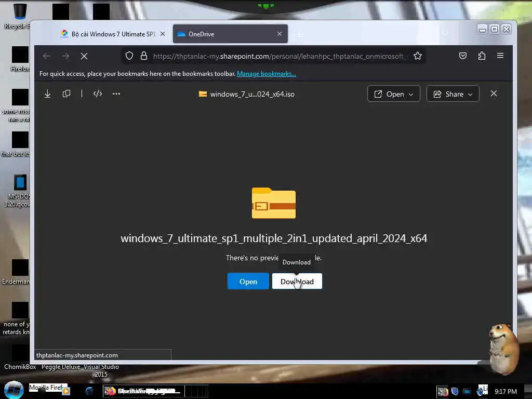Click the yellow archive folder thumbnail
This screenshot has height=399, width=532.
click(274, 203)
